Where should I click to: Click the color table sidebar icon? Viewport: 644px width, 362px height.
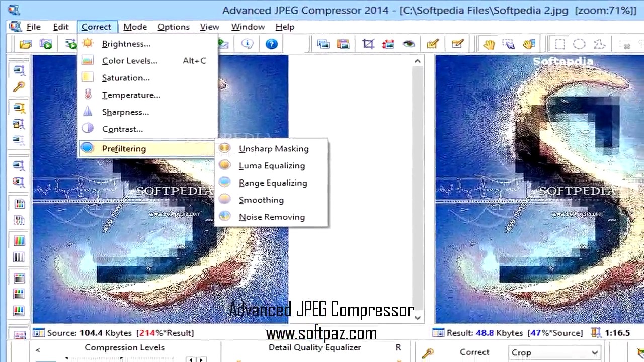pos(19,204)
